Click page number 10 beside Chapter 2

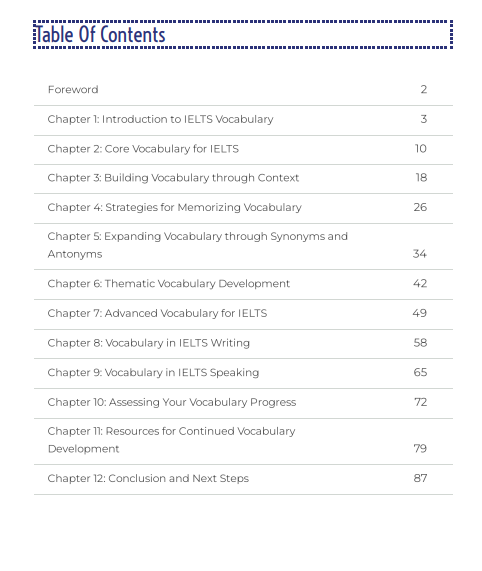click(x=421, y=149)
